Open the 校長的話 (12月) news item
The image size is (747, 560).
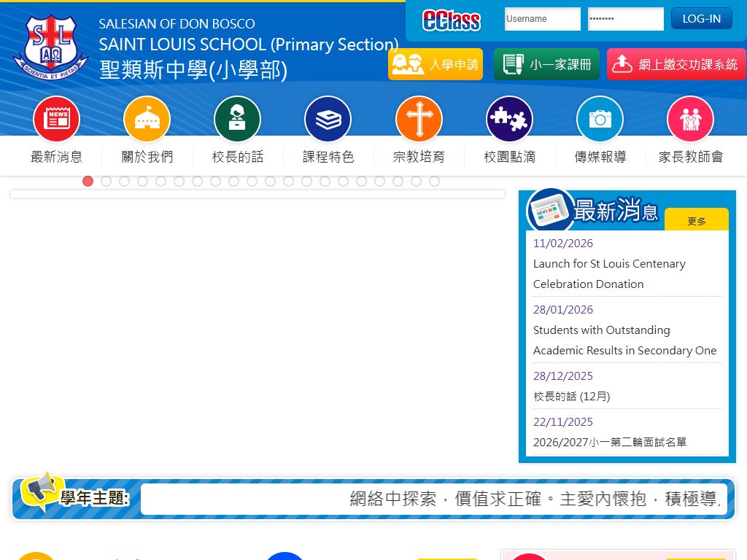click(572, 396)
